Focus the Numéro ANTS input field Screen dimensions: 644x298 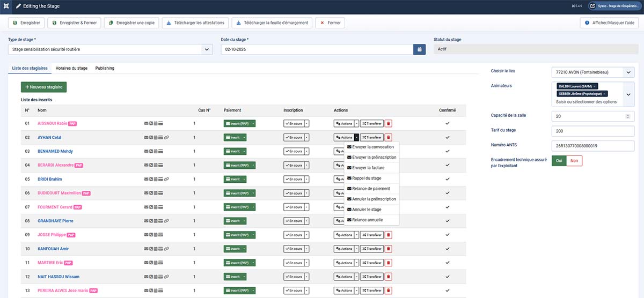[x=593, y=145]
